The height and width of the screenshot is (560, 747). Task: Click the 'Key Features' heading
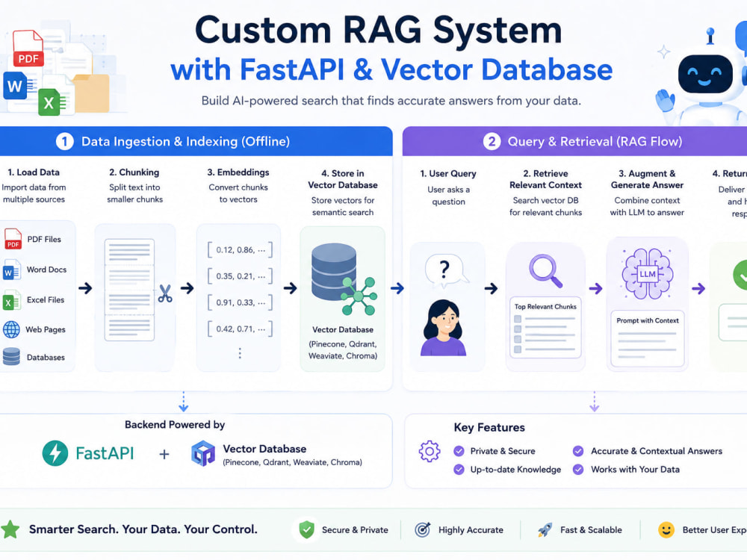pos(489,428)
